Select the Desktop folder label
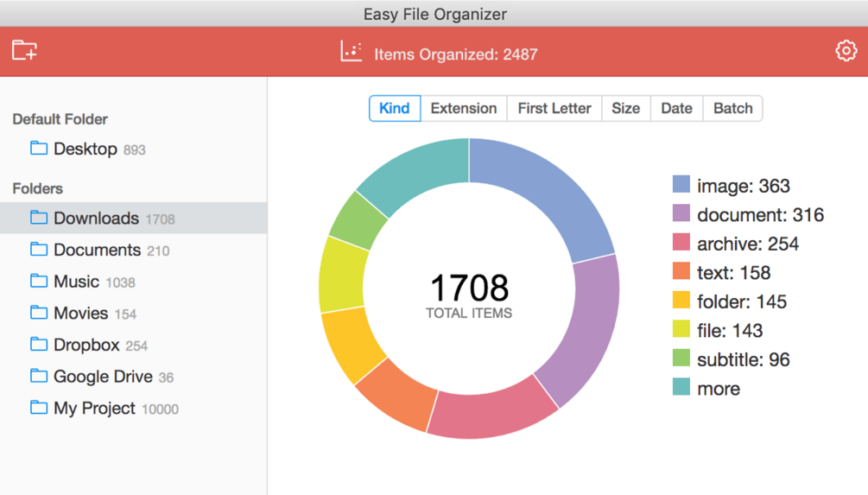The height and width of the screenshot is (495, 868). 86,149
